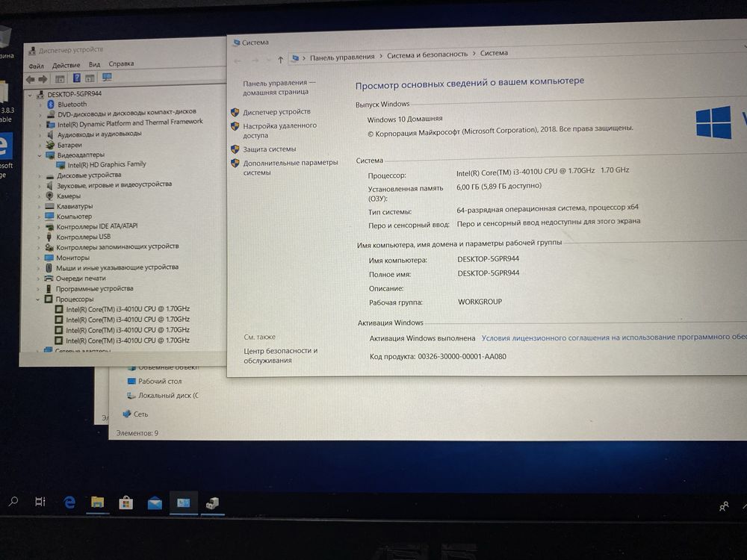
Task: Click the blue question-mark Help toolbar icon
Action: 76,78
